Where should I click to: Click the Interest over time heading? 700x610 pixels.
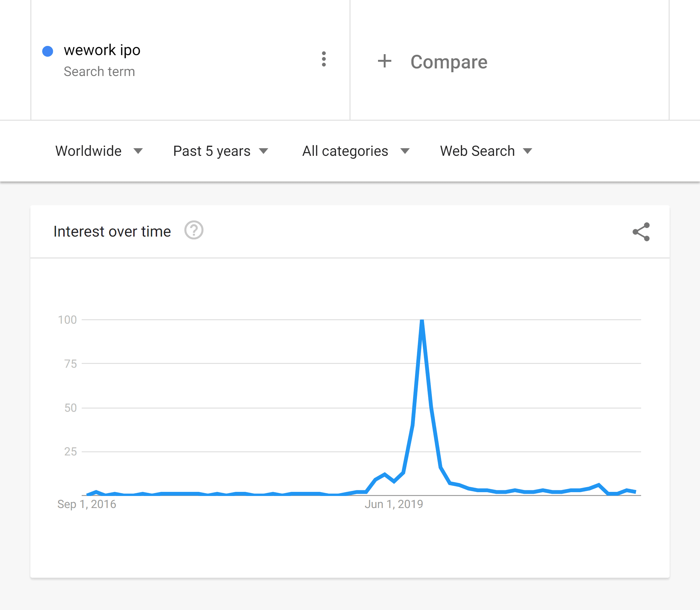point(112,232)
